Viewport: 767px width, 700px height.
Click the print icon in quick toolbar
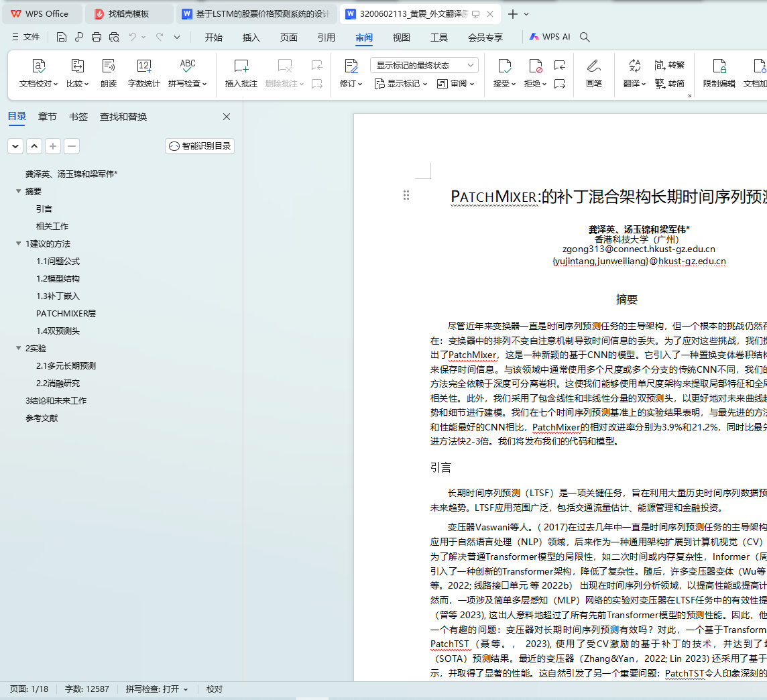97,37
